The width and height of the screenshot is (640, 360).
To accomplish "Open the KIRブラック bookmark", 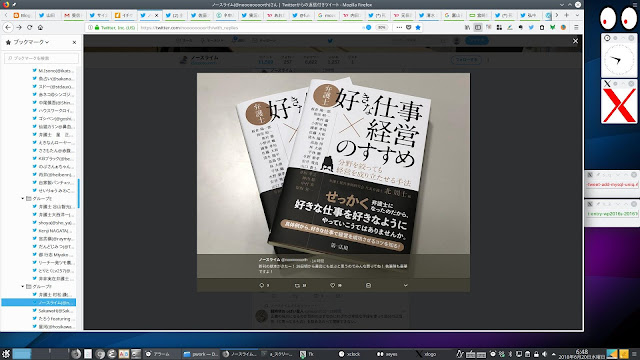I will pos(53,158).
